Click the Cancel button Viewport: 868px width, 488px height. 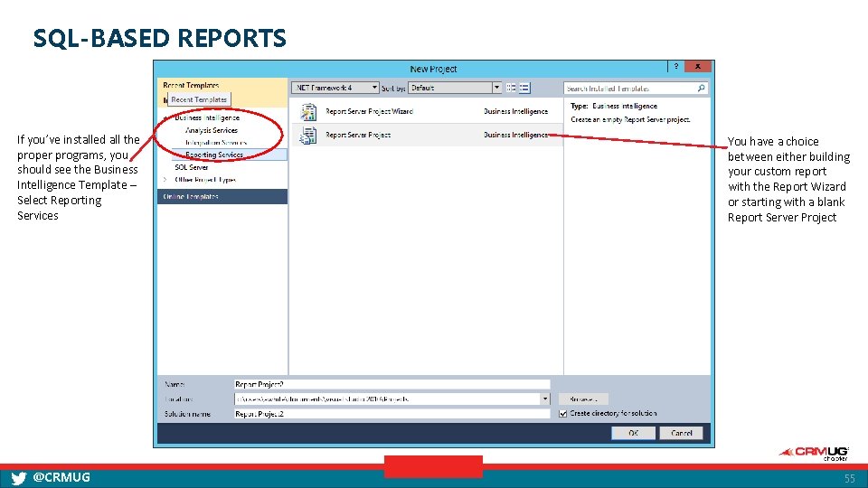pyautogui.click(x=682, y=433)
